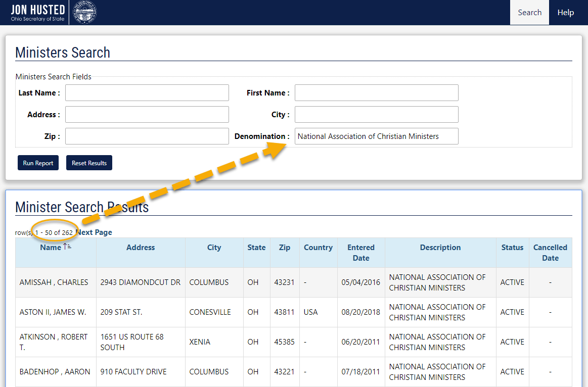Viewport: 588px width, 387px height.
Task: Select the Address search field
Action: 147,115
